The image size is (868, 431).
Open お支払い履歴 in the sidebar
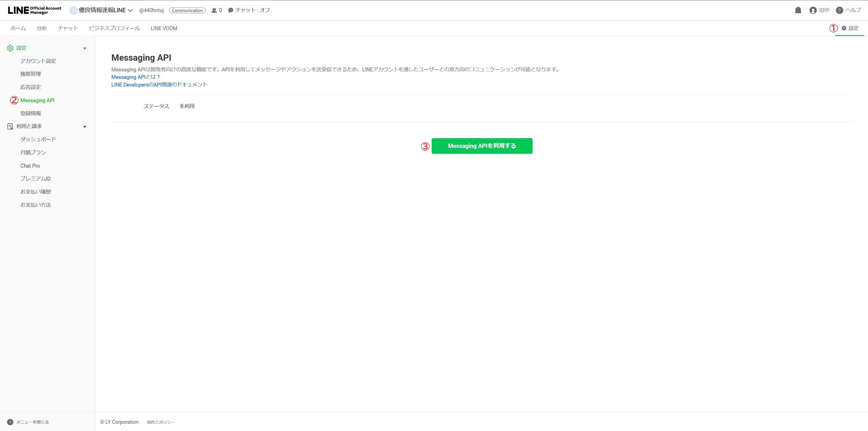36,192
